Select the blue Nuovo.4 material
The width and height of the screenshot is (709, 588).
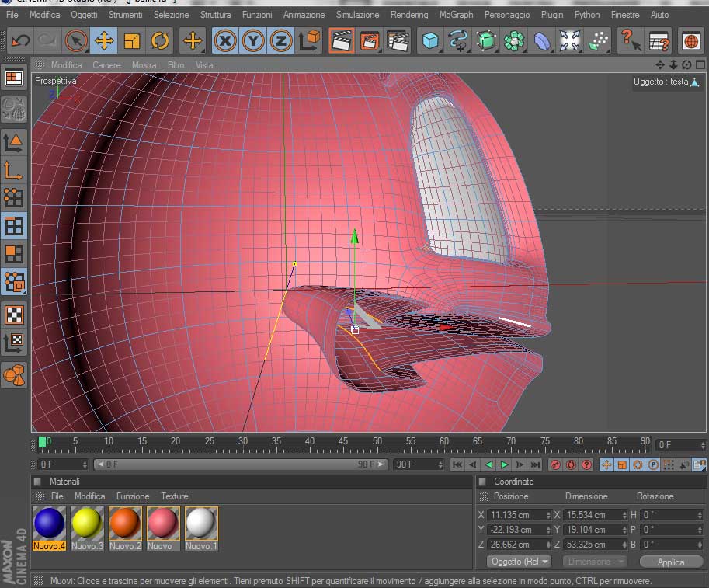[x=48, y=523]
